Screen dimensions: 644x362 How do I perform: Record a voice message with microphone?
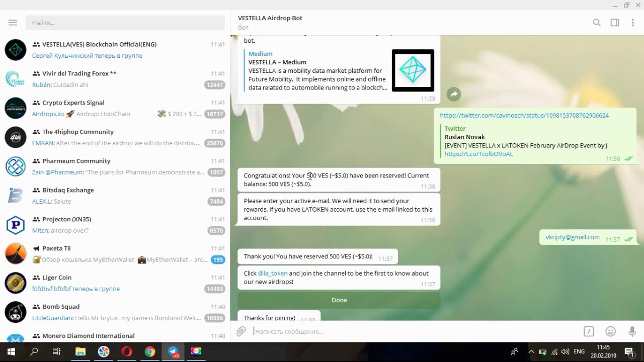tap(632, 331)
